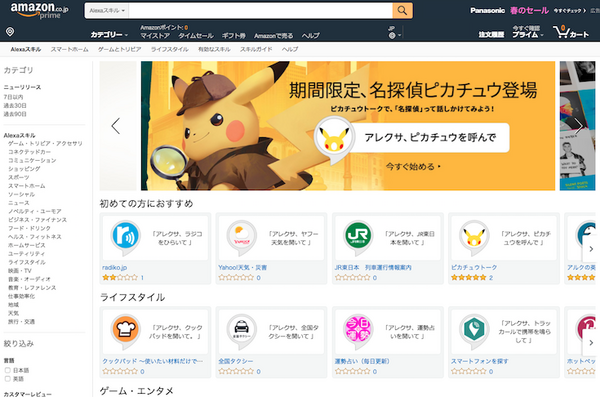The width and height of the screenshot is (600, 397).
Task: Open the radiko.jp skill title link
Action: click(x=114, y=267)
